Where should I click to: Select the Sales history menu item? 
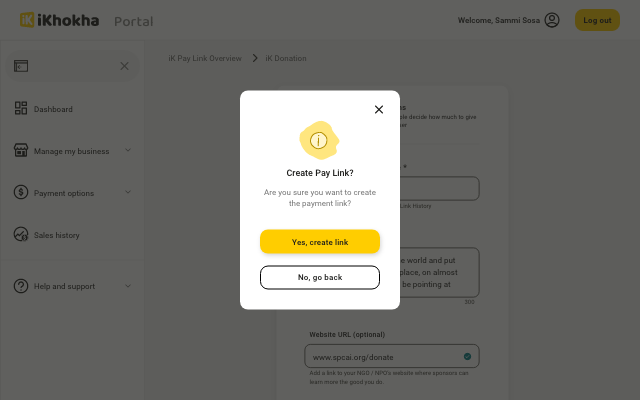(x=57, y=235)
